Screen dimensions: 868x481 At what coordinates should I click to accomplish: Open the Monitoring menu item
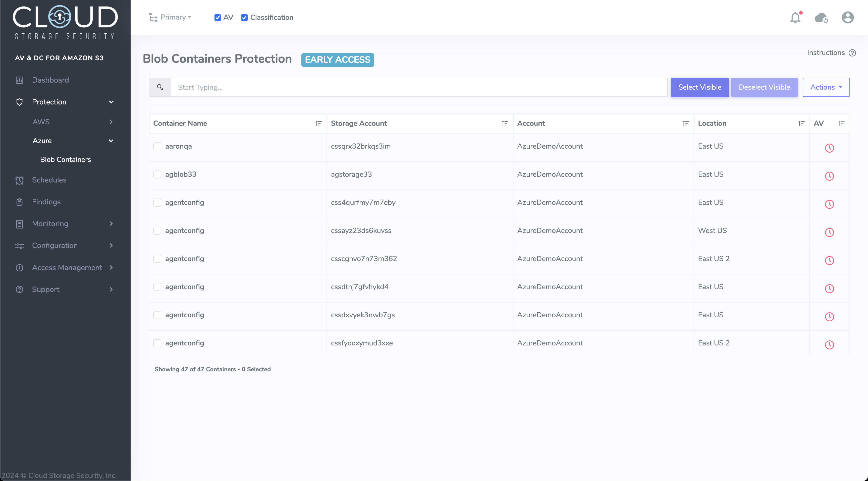50,224
